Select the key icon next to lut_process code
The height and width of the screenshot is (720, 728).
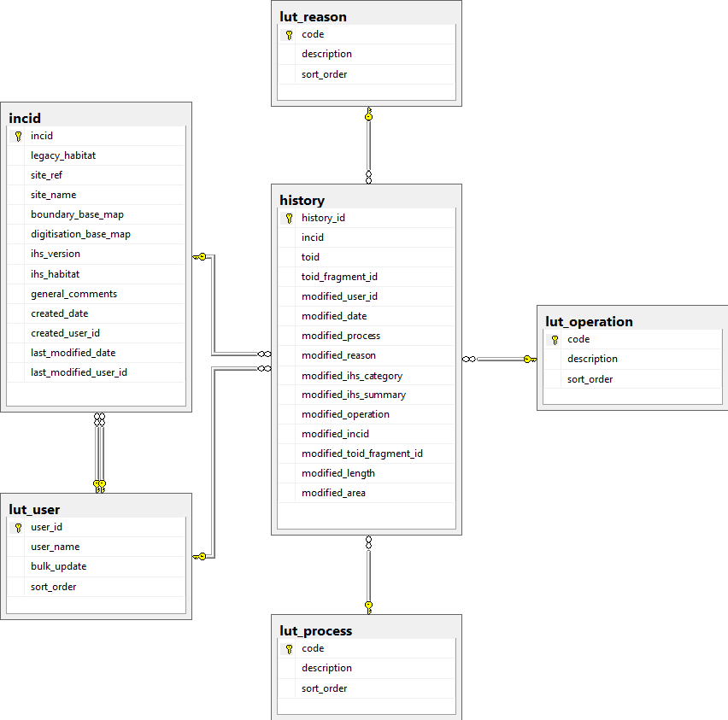click(288, 647)
